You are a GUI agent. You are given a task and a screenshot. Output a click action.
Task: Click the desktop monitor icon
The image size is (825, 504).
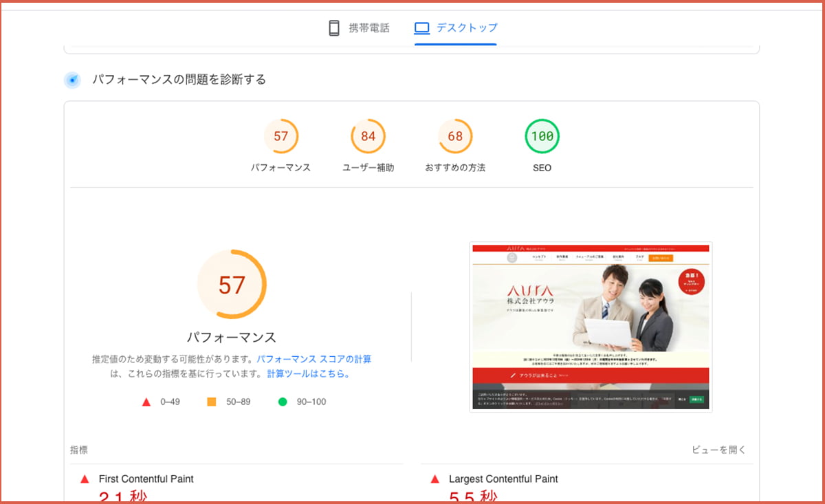click(x=421, y=28)
